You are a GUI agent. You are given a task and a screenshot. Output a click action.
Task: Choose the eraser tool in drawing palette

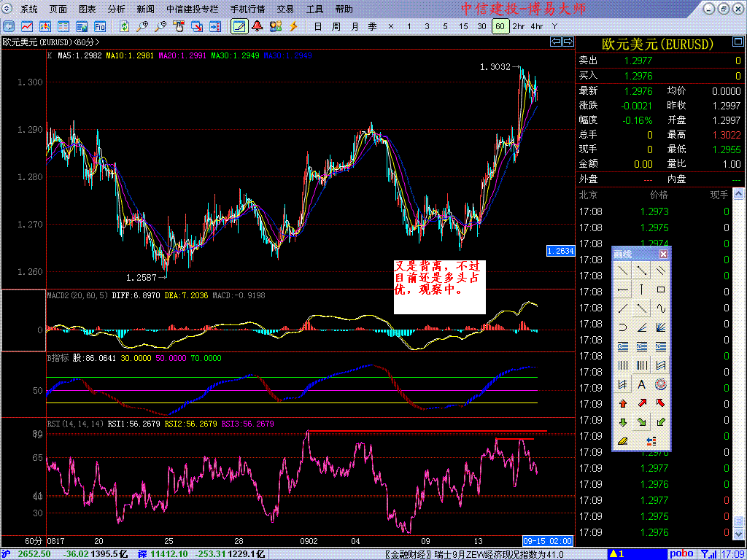click(x=622, y=441)
